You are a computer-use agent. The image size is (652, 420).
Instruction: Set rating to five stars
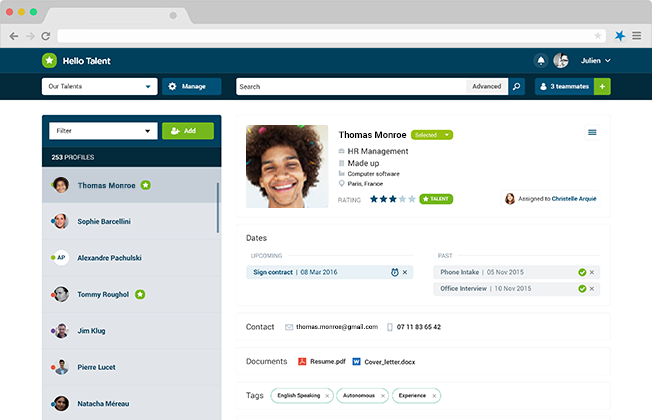coord(412,199)
